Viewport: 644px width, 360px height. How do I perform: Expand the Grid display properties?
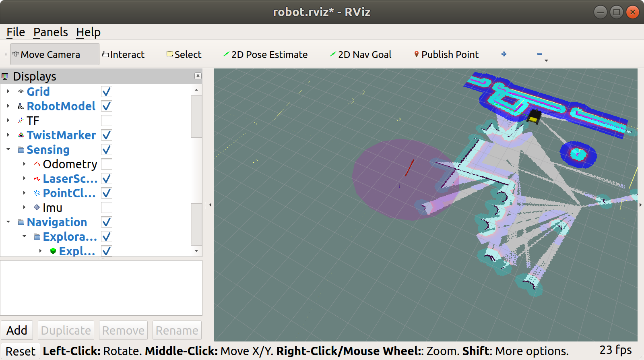coord(8,91)
